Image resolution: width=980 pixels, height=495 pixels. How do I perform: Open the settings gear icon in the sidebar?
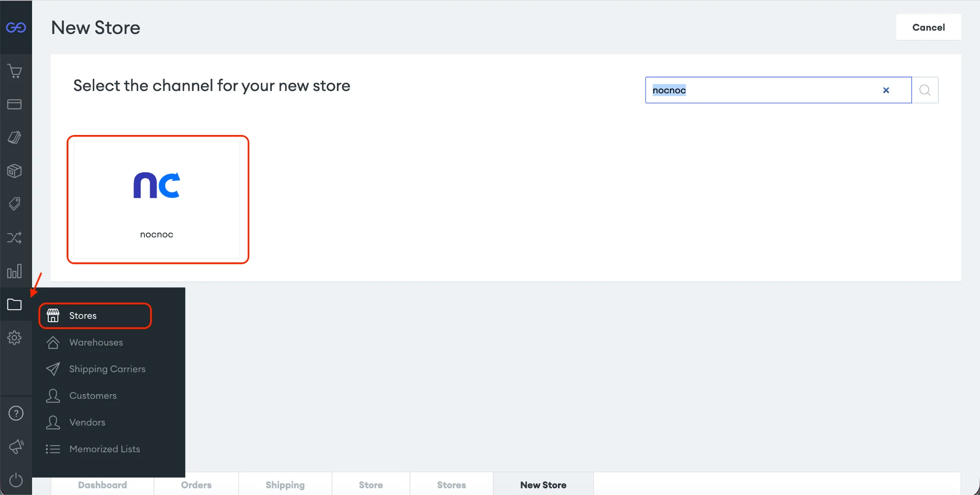(x=14, y=337)
